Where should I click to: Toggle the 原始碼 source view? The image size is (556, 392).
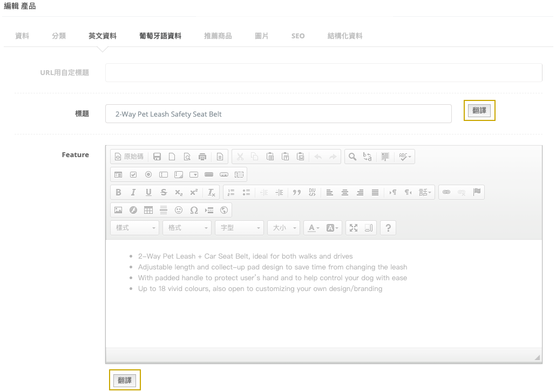tap(130, 157)
